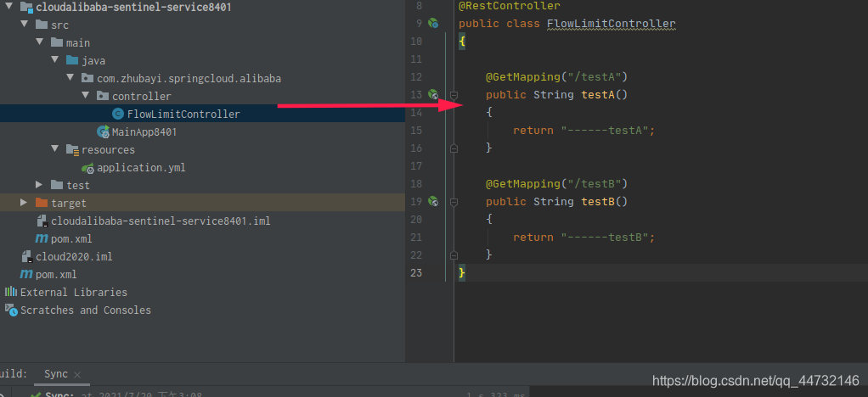Click the test folder icon
Viewport: 868px width, 397px height.
(x=57, y=185)
